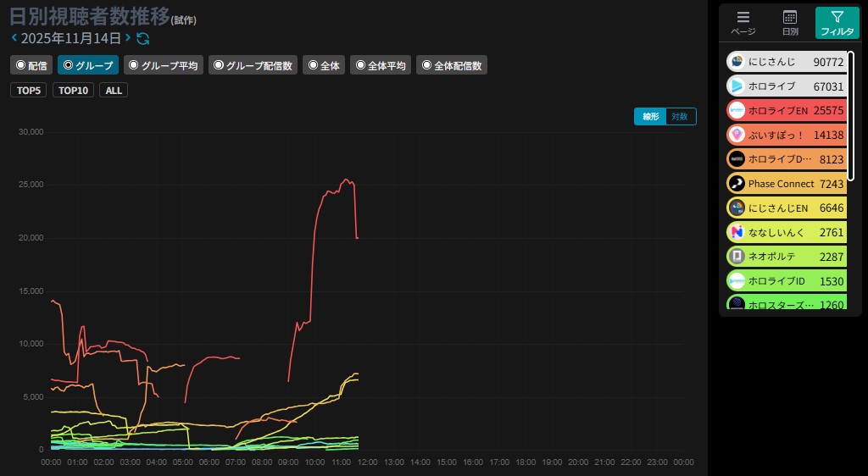Switch chart scale to 線形

(650, 116)
